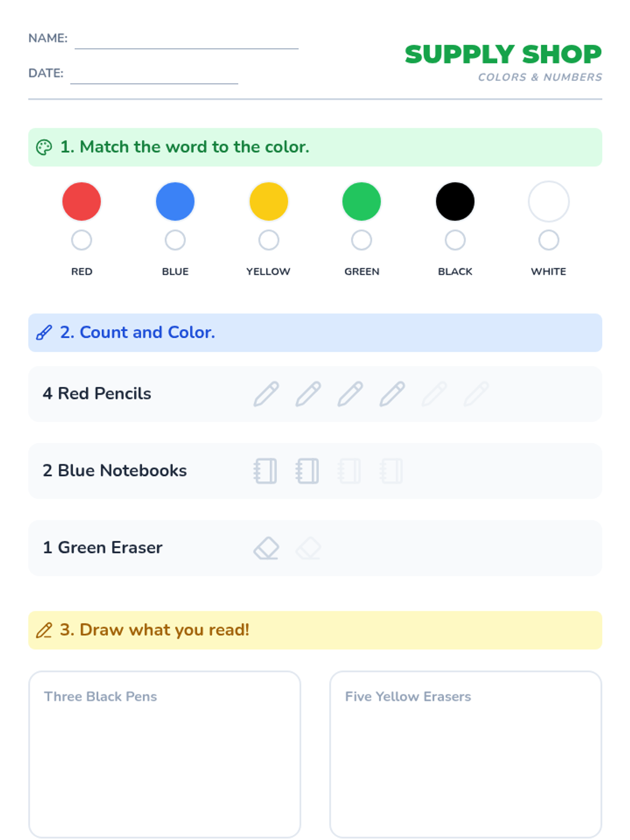The height and width of the screenshot is (840, 630).
Task: Click the SUPPLY SHOP title
Action: (x=503, y=55)
